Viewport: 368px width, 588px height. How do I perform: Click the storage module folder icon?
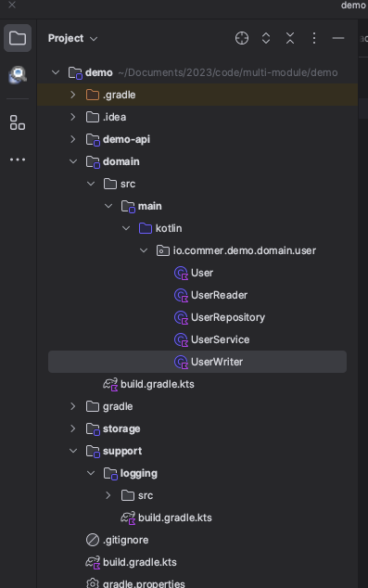(x=93, y=429)
